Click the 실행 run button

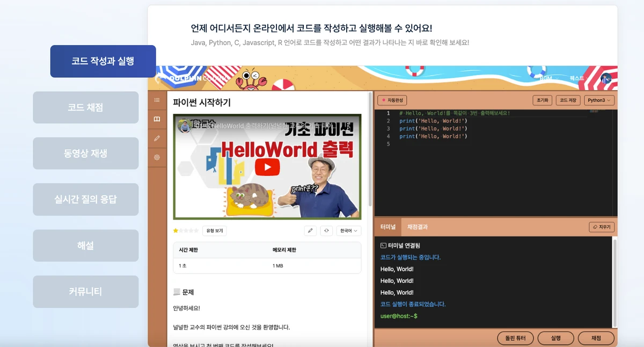[x=556, y=338]
